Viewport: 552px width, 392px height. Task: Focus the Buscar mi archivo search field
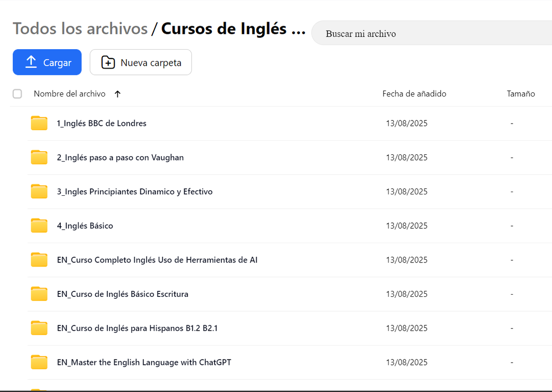tap(431, 34)
